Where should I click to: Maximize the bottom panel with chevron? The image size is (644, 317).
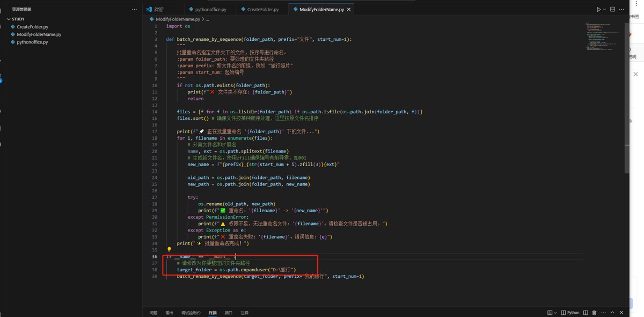pyautogui.click(x=612, y=313)
